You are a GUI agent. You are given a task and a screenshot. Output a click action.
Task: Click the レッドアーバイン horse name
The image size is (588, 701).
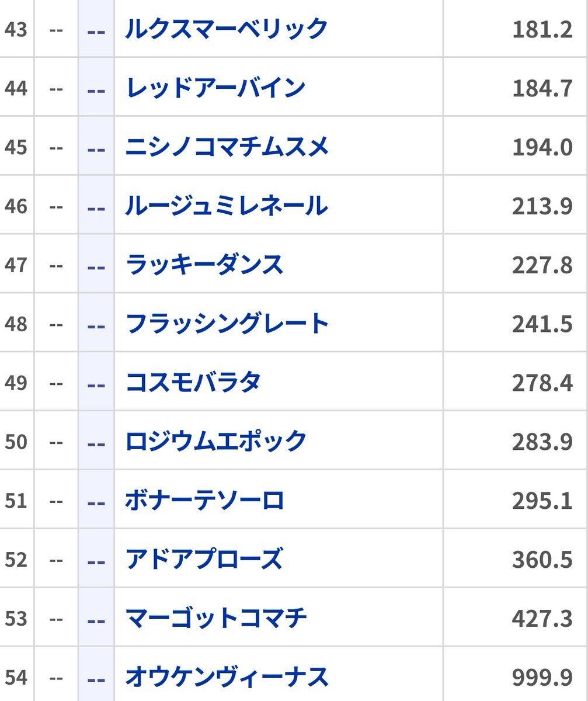coord(215,88)
